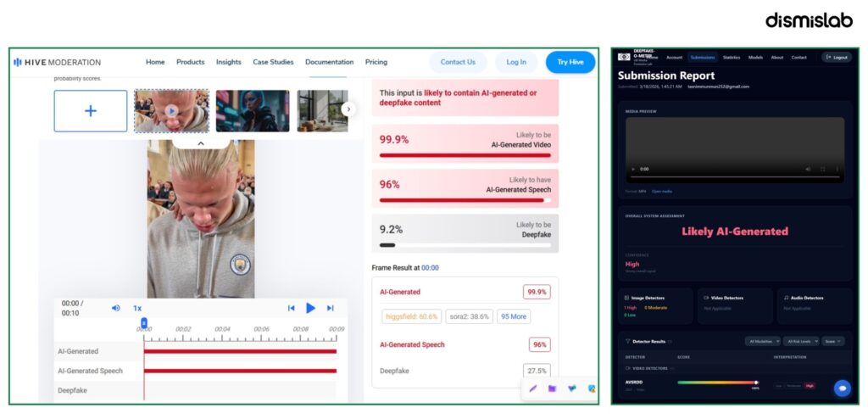
Task: Click the Log In button
Action: point(516,62)
